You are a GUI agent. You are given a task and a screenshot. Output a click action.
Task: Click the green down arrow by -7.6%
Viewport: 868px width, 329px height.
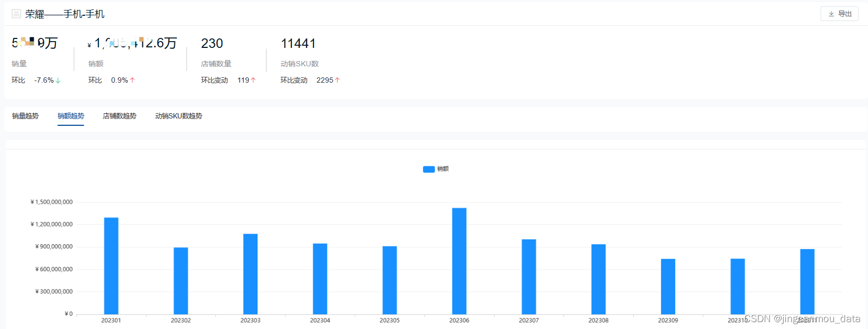coord(58,81)
